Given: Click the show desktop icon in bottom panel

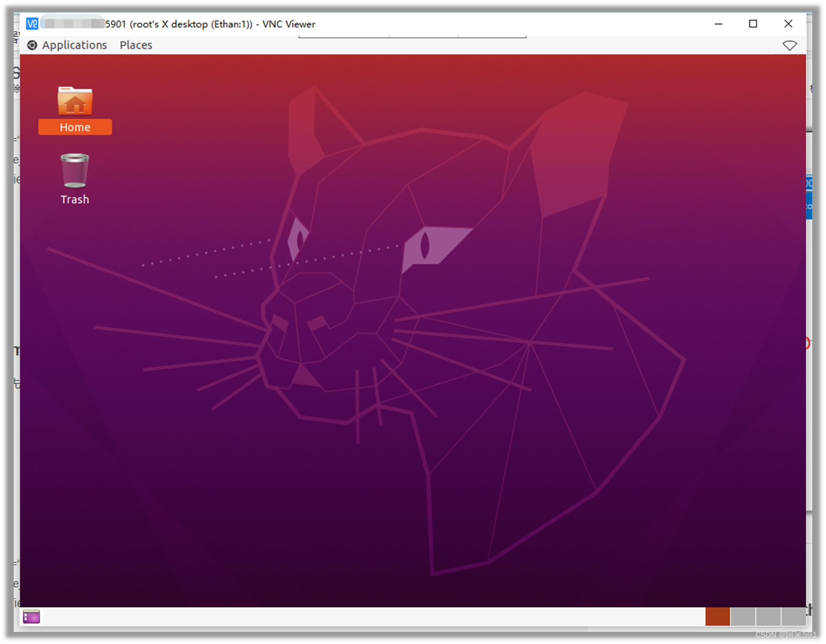Looking at the screenshot, I should [x=31, y=616].
